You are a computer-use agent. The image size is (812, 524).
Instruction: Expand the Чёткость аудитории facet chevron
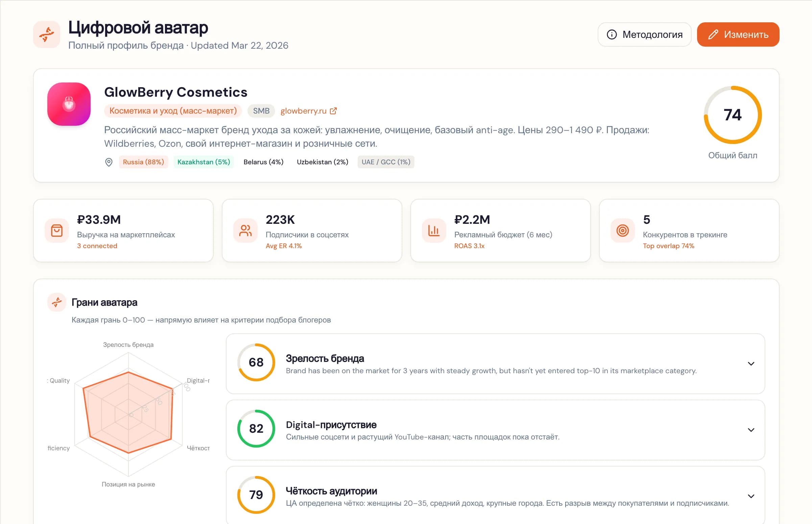click(x=751, y=496)
